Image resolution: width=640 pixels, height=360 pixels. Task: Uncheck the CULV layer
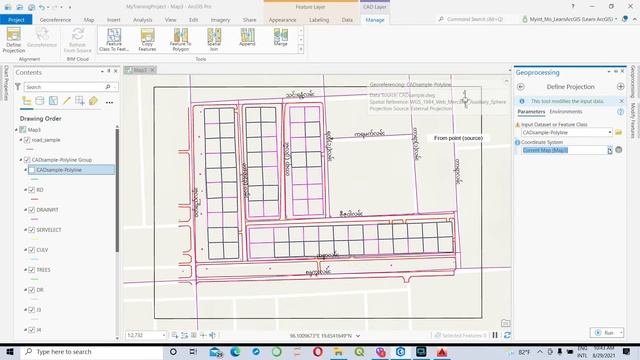(x=31, y=250)
